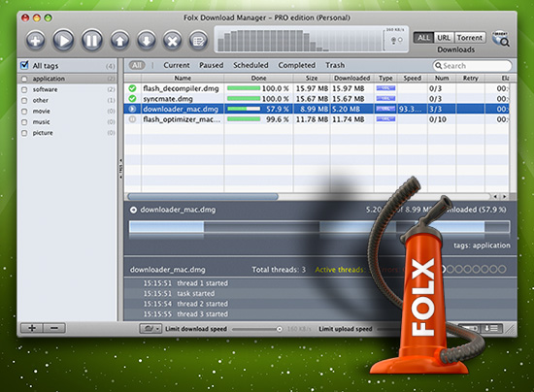The width and height of the screenshot is (534, 392).
Task: Pause downloads using the pause toolbar button
Action: 91,41
